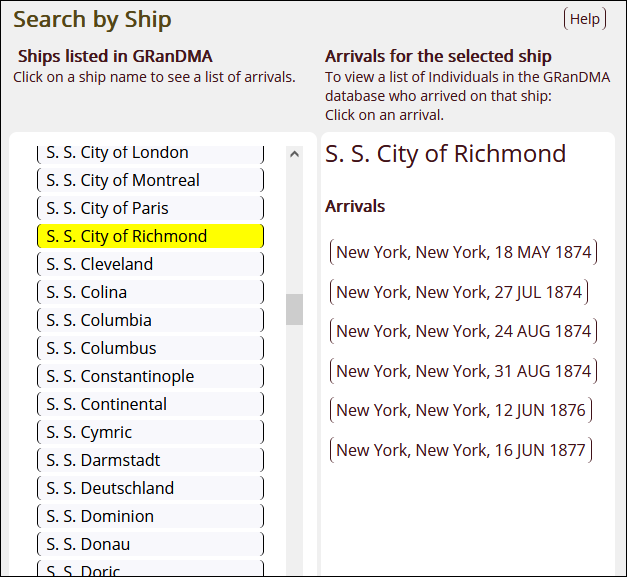627x577 pixels.
Task: View New York 27 JUL 1874 arrival
Action: coord(459,292)
